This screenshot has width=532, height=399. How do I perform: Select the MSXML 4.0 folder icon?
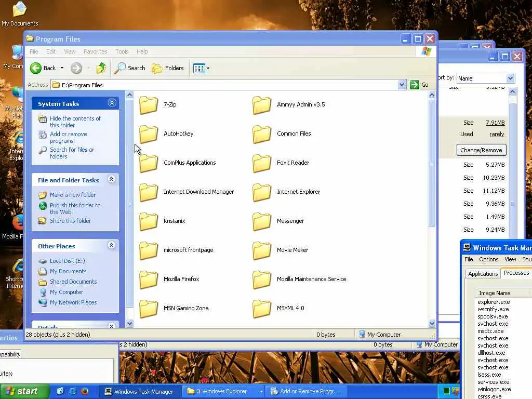(x=262, y=309)
